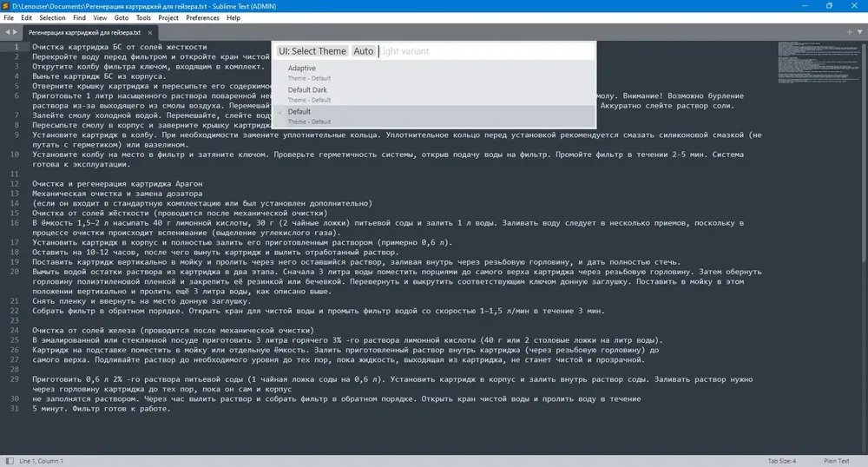868x467 pixels.
Task: Select the Adaptive theme entry
Action: tap(435, 73)
